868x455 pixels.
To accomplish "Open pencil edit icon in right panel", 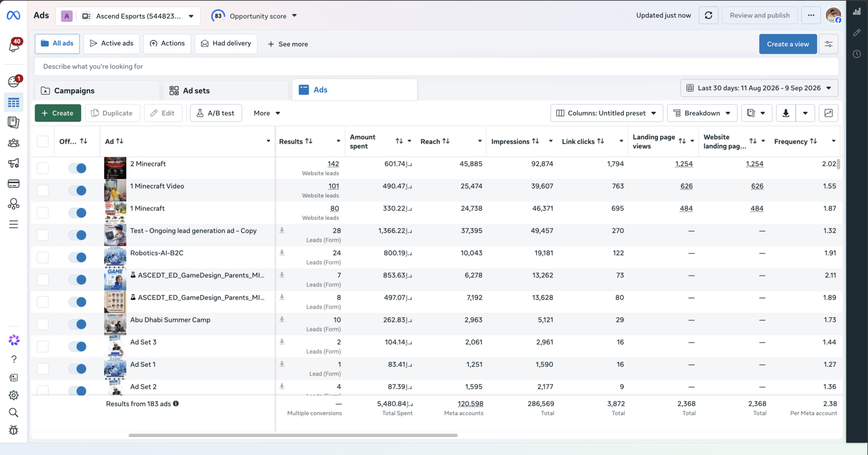I will [x=857, y=33].
